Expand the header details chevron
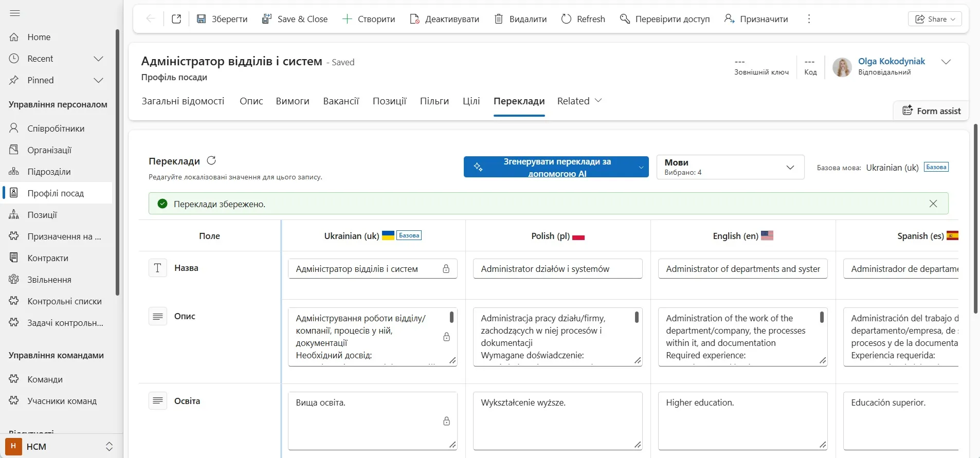 click(x=946, y=62)
